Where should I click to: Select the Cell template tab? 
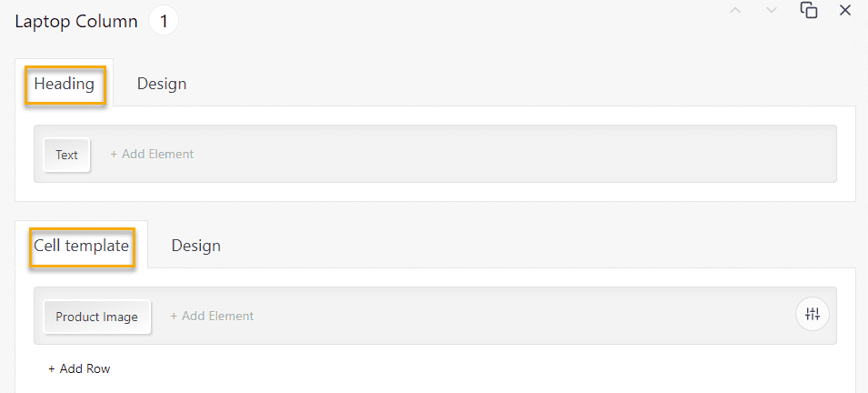(82, 246)
